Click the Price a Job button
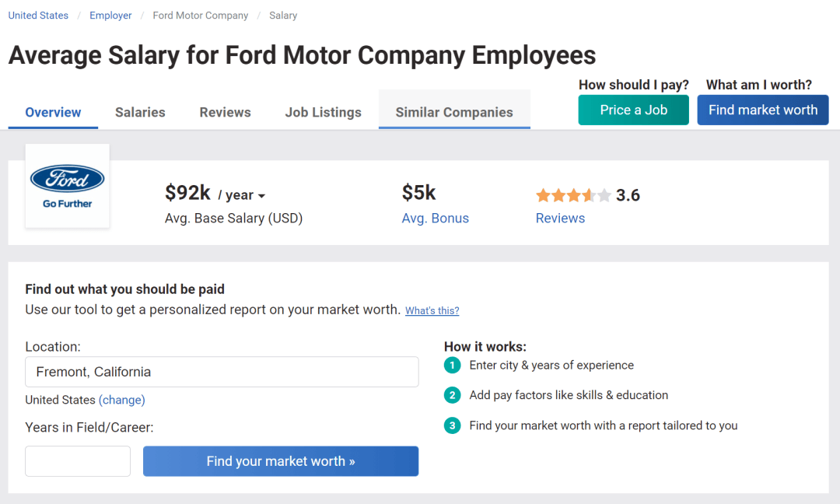The height and width of the screenshot is (504, 840). [633, 110]
